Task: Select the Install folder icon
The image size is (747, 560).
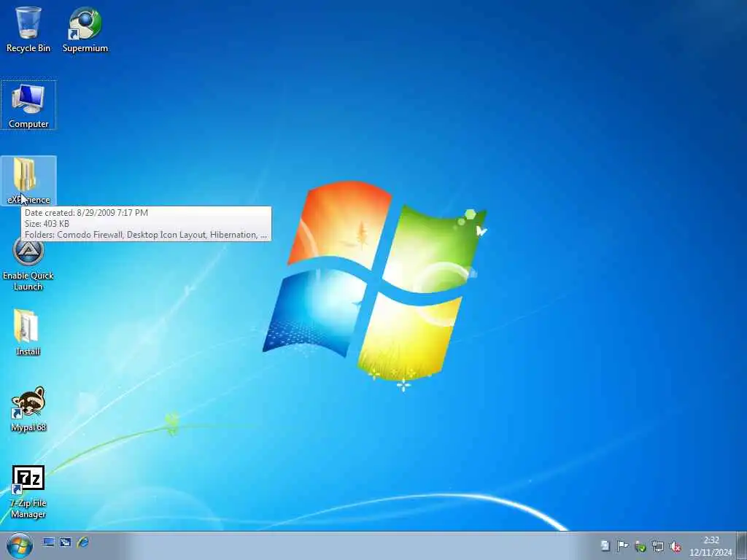Action: tap(28, 332)
